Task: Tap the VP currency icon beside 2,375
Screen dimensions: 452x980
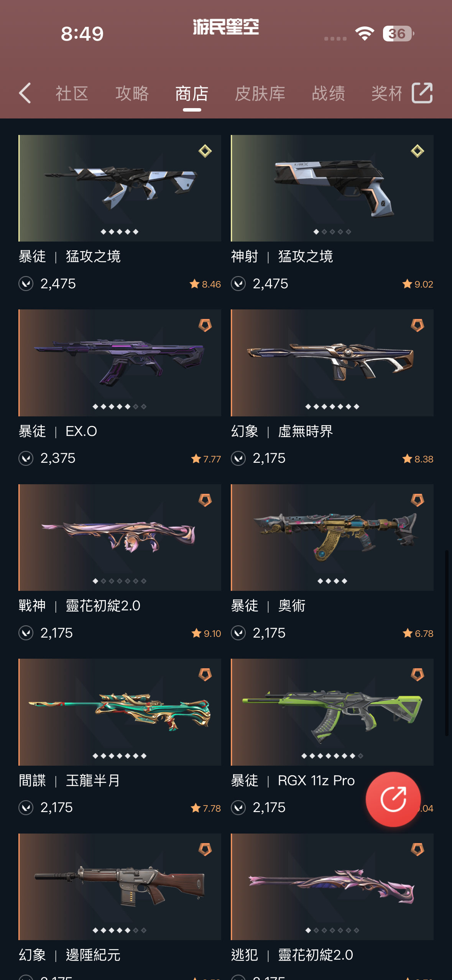Action: pyautogui.click(x=26, y=458)
